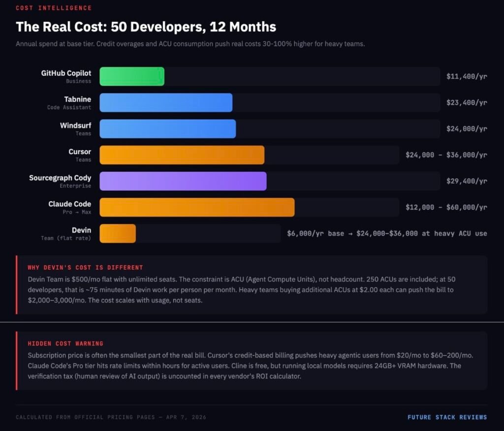504x431 pixels.
Task: Click the $29,400/yr Sourcegraph Cody figure
Action: pos(466,181)
